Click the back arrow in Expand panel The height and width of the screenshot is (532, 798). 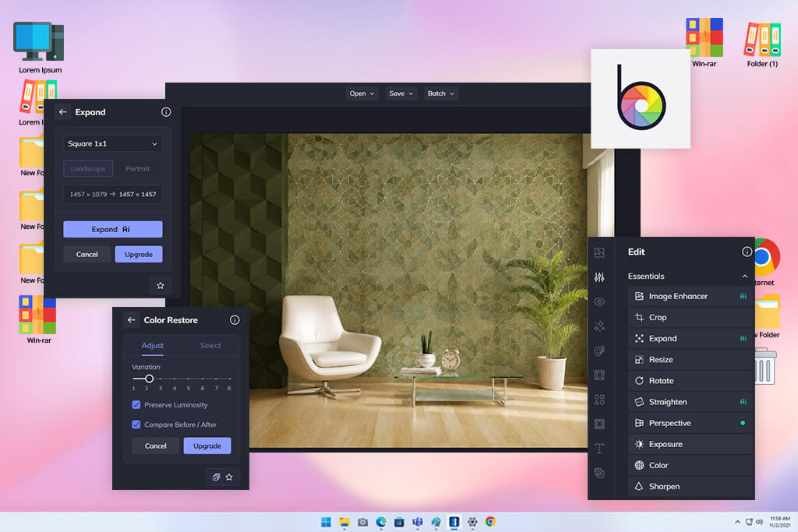[62, 112]
